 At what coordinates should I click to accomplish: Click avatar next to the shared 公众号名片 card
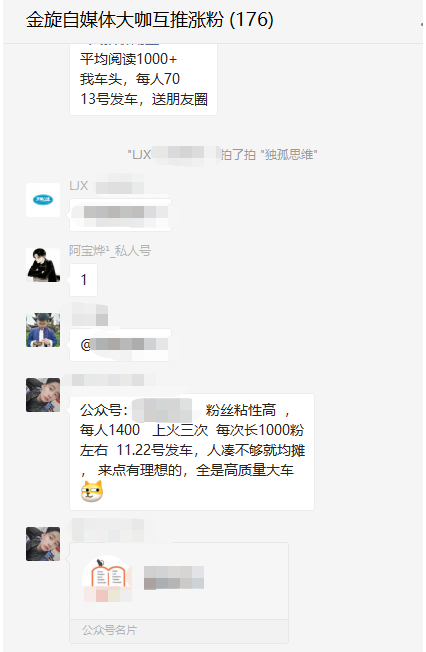point(43,544)
